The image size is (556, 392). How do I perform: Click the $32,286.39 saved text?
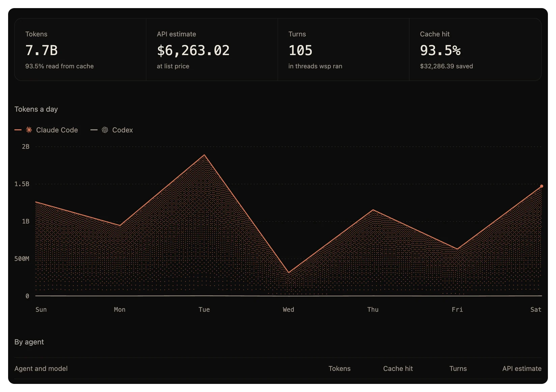[x=446, y=66]
